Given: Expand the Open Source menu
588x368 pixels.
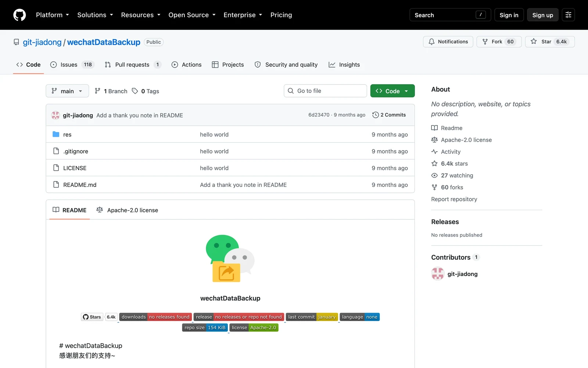Looking at the screenshot, I should pyautogui.click(x=192, y=15).
